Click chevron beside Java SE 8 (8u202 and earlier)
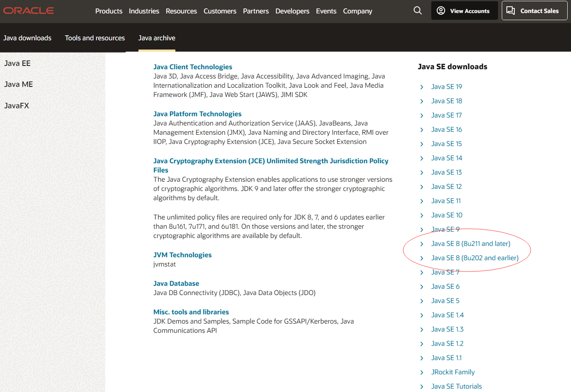Screen dimensions: 571x392 coord(422,258)
